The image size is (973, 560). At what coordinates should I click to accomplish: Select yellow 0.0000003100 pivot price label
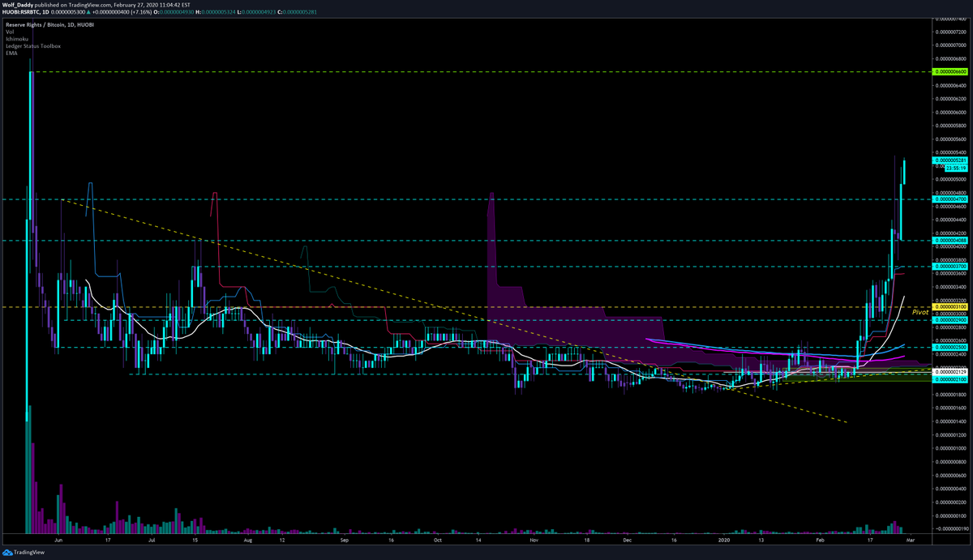(950, 307)
